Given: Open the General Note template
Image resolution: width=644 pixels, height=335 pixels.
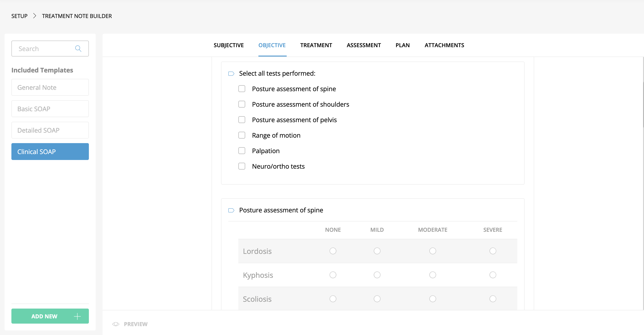Looking at the screenshot, I should 50,88.
